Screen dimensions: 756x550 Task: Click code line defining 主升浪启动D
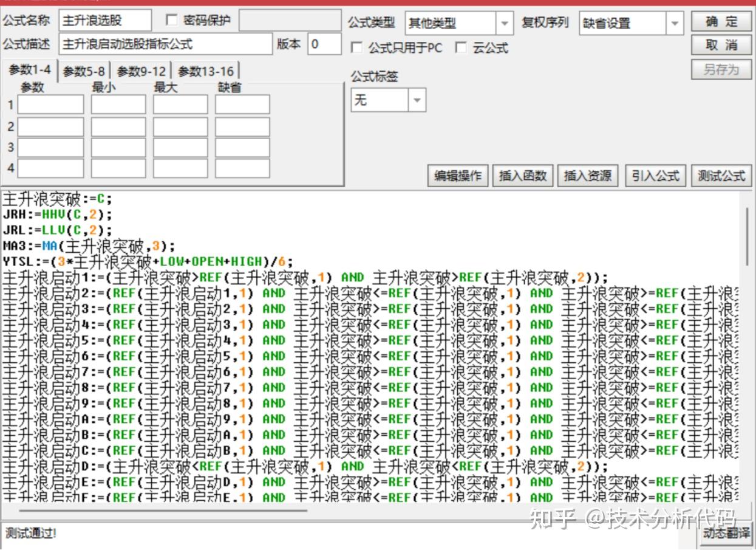[x=305, y=467]
